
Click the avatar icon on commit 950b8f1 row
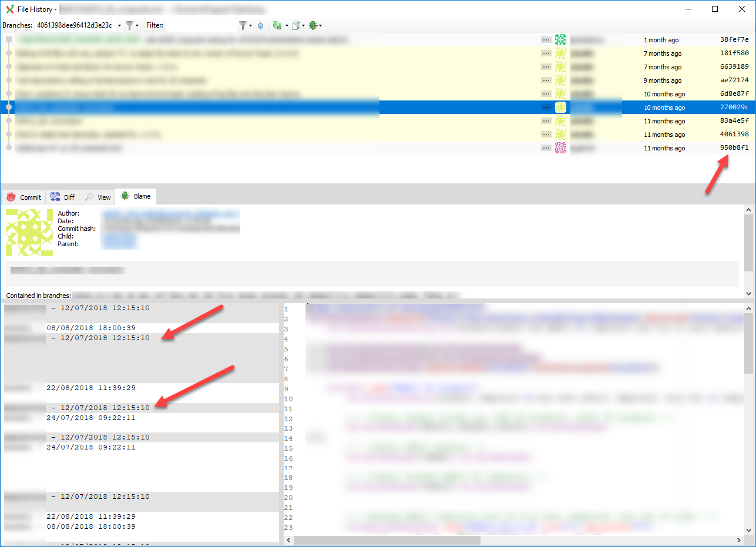pyautogui.click(x=560, y=147)
